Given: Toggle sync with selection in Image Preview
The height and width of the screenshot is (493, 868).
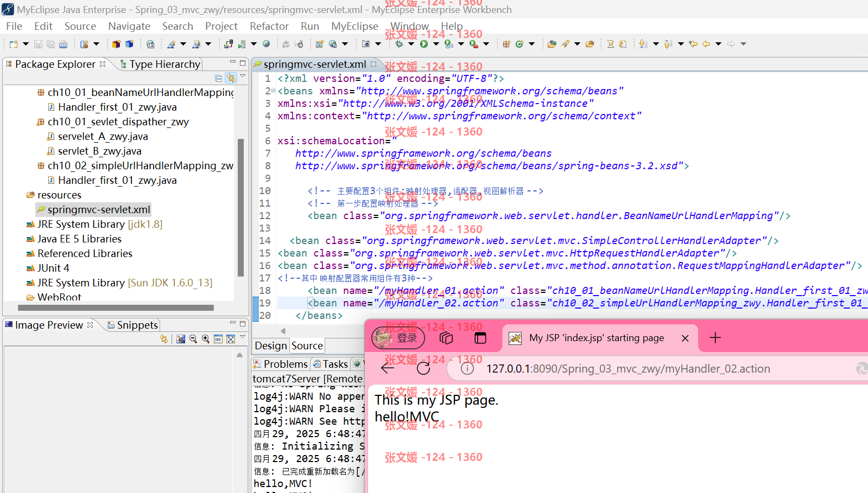Looking at the screenshot, I should [x=164, y=339].
